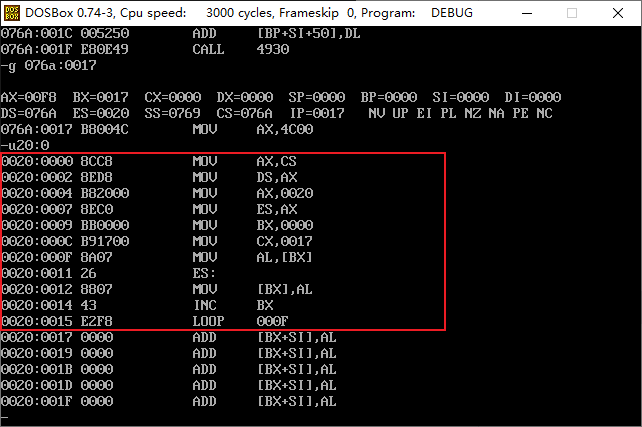This screenshot has width=642, height=427.
Task: Click the SI=0000 register value
Action: (x=461, y=97)
